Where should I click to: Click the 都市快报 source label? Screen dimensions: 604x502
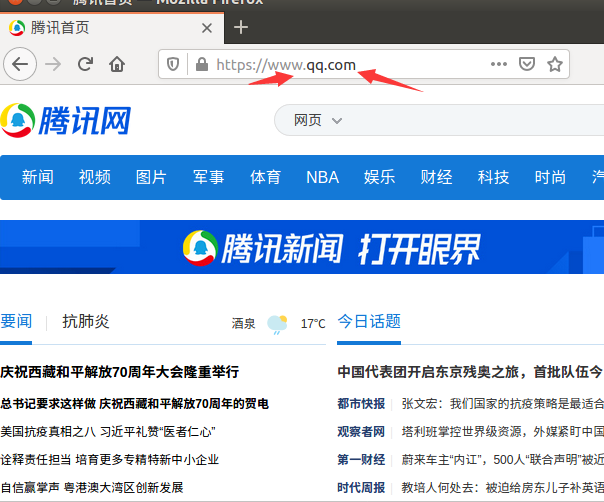pos(361,404)
